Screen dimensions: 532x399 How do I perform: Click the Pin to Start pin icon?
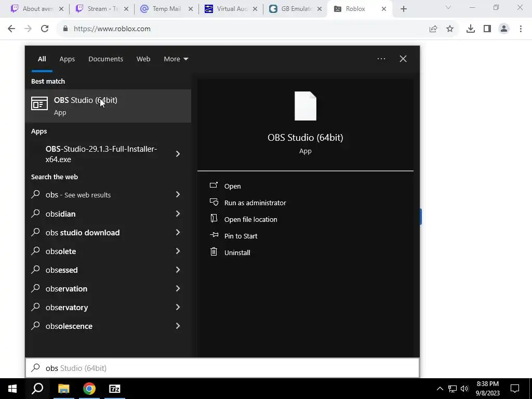click(x=214, y=235)
